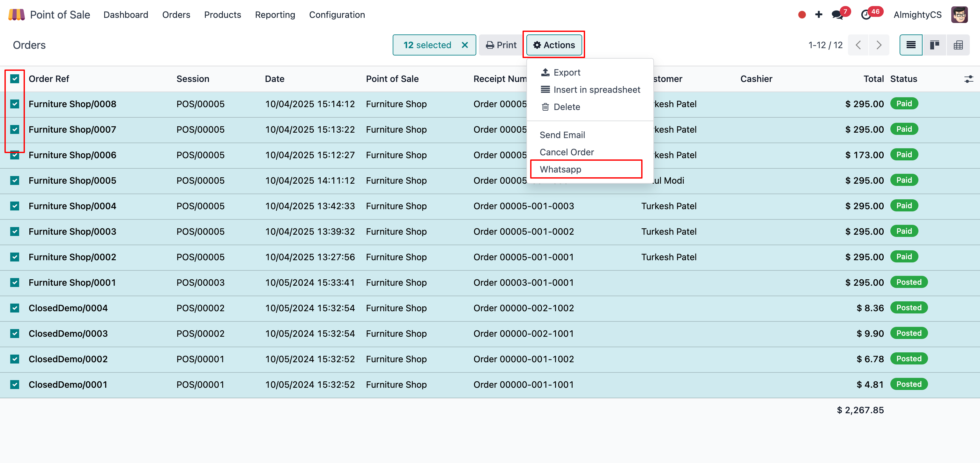Uncheck the select-all header checkbox

[15, 79]
